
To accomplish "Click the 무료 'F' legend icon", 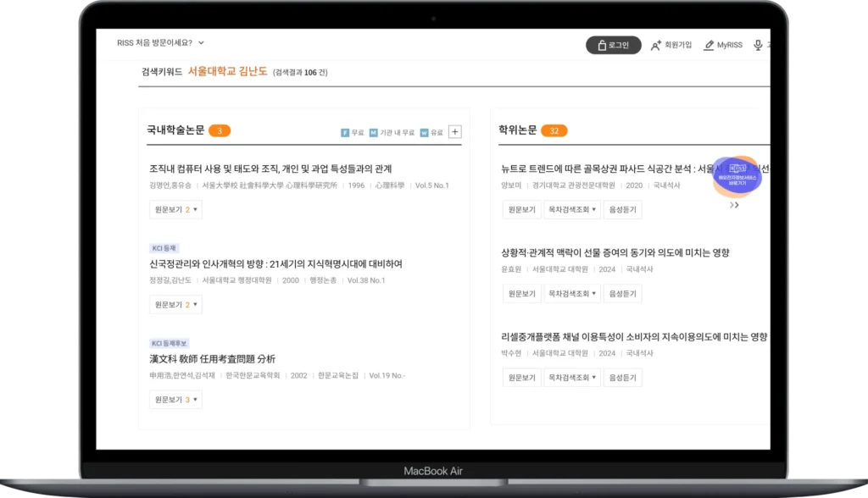I will (345, 133).
